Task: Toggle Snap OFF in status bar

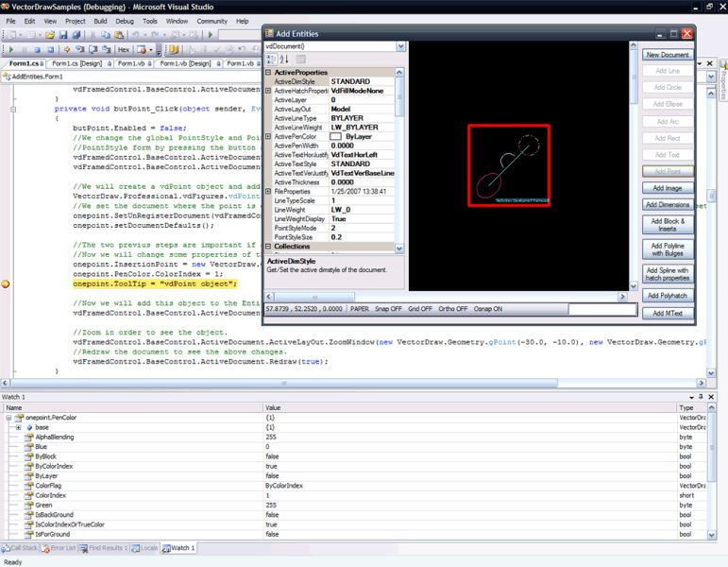Action: [x=388, y=309]
